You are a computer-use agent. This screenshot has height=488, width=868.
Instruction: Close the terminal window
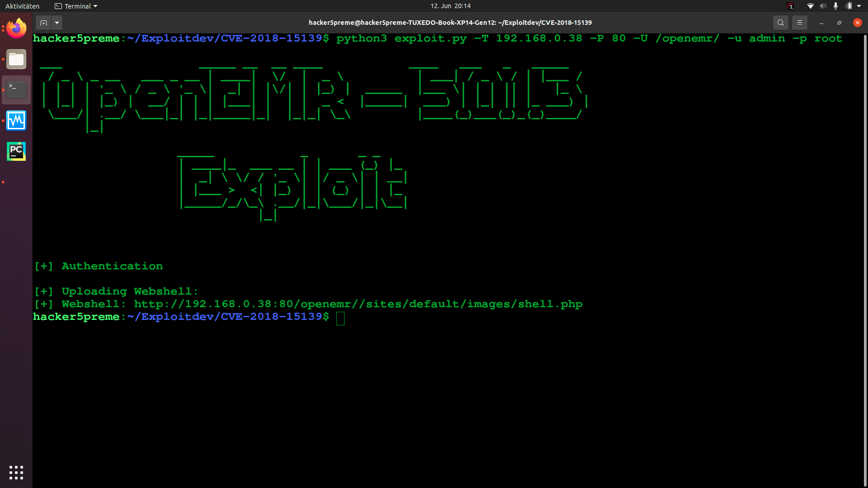(857, 23)
